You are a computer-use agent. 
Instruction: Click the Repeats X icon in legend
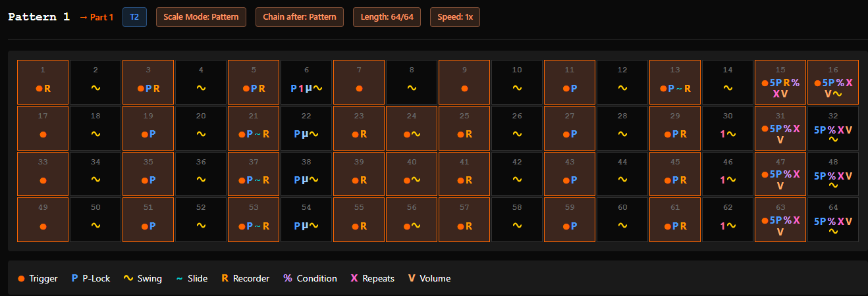[354, 278]
